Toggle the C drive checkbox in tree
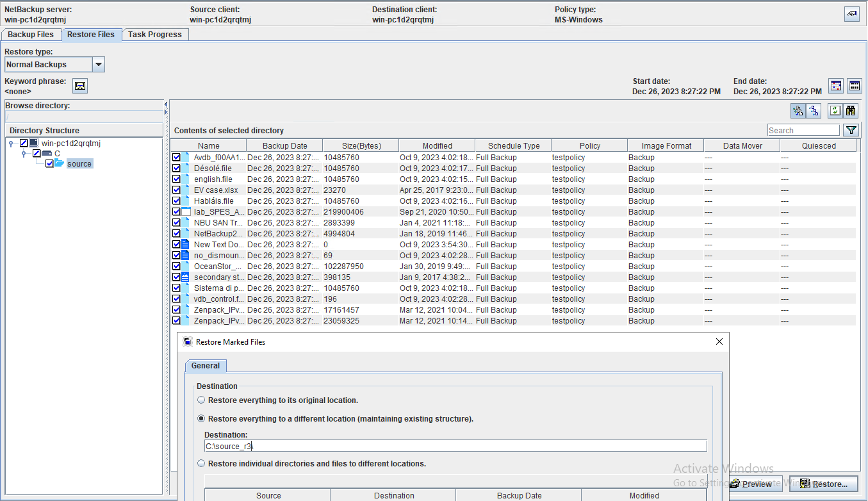This screenshot has height=501, width=868. point(37,153)
